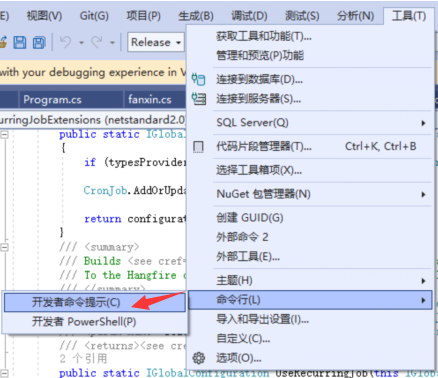The height and width of the screenshot is (378, 438).
Task: Expand the SQL Server(Q) submenu
Action: (310, 123)
